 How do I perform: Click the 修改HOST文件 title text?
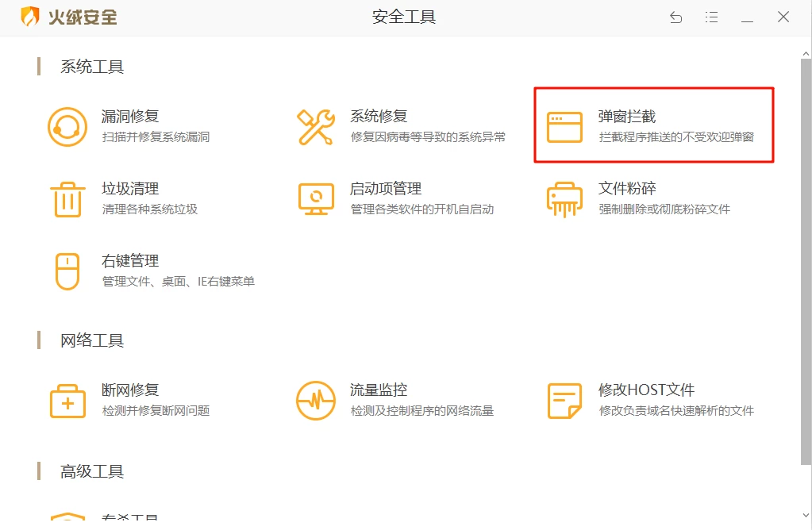click(646, 390)
